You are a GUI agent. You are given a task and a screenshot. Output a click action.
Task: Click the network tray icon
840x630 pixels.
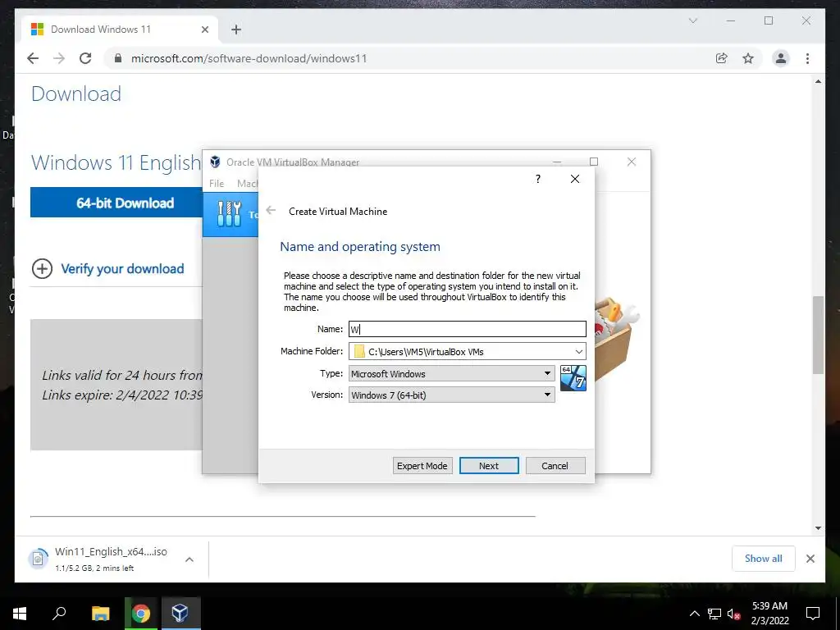(x=714, y=614)
